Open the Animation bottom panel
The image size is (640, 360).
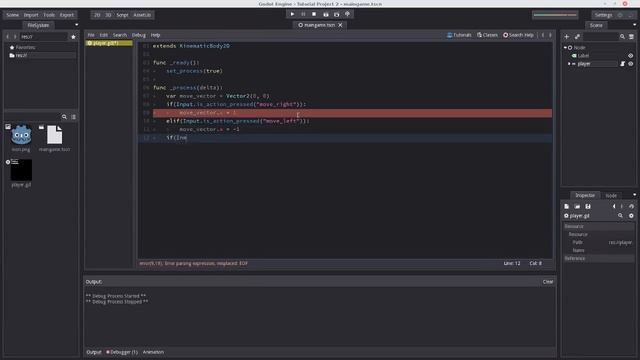[153, 352]
